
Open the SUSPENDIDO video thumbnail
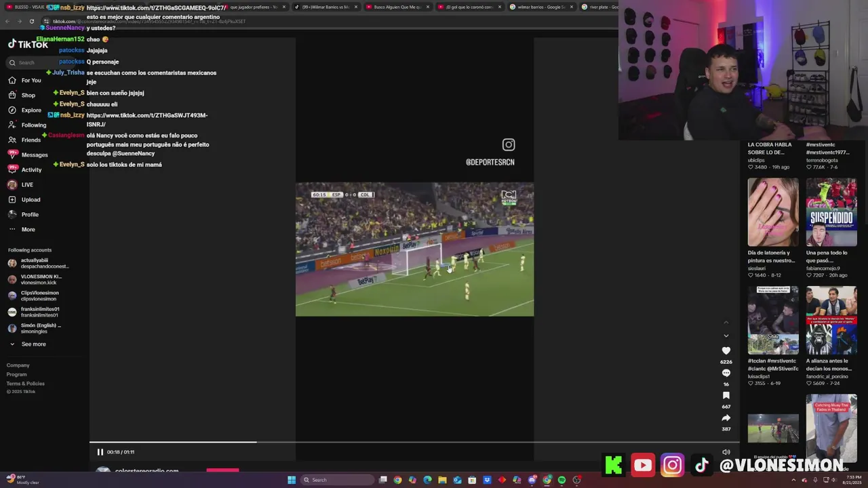tap(831, 212)
